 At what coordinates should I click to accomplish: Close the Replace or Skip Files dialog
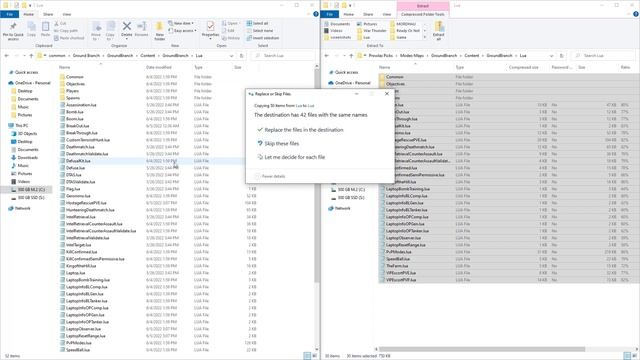[x=387, y=94]
